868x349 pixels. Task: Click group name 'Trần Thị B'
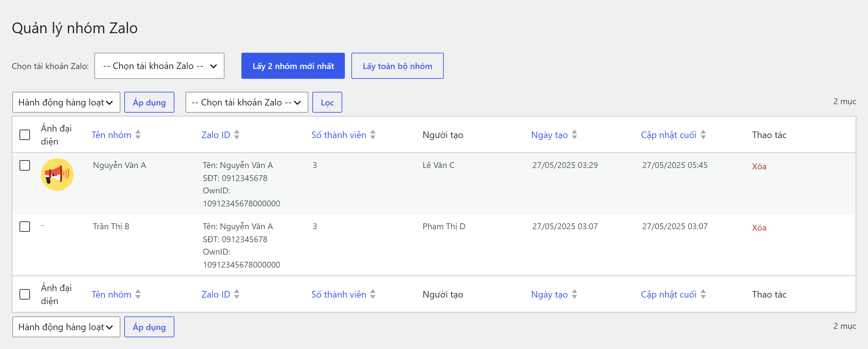coord(111,226)
